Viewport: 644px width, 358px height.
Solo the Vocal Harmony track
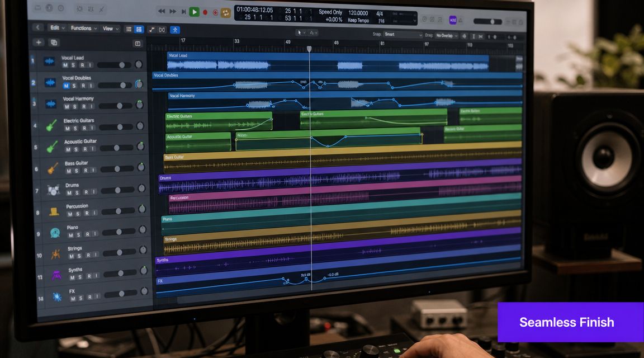tap(75, 106)
